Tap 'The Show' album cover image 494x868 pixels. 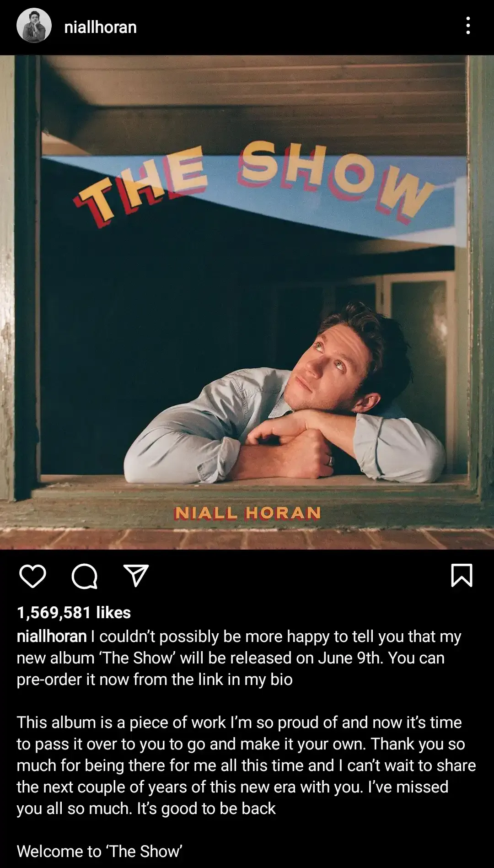(247, 302)
